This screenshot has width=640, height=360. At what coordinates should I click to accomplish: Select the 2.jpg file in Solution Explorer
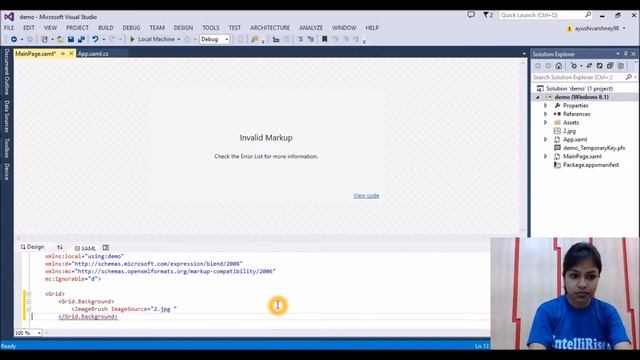(x=569, y=131)
